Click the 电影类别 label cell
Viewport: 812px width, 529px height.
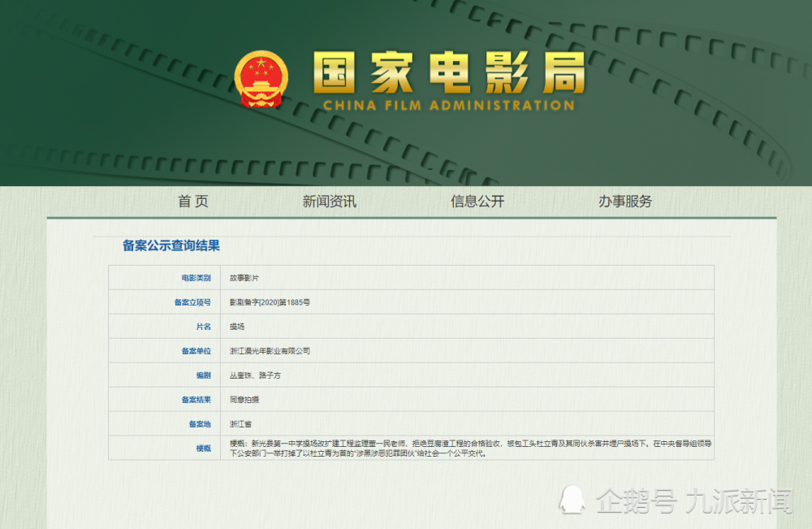click(165, 278)
